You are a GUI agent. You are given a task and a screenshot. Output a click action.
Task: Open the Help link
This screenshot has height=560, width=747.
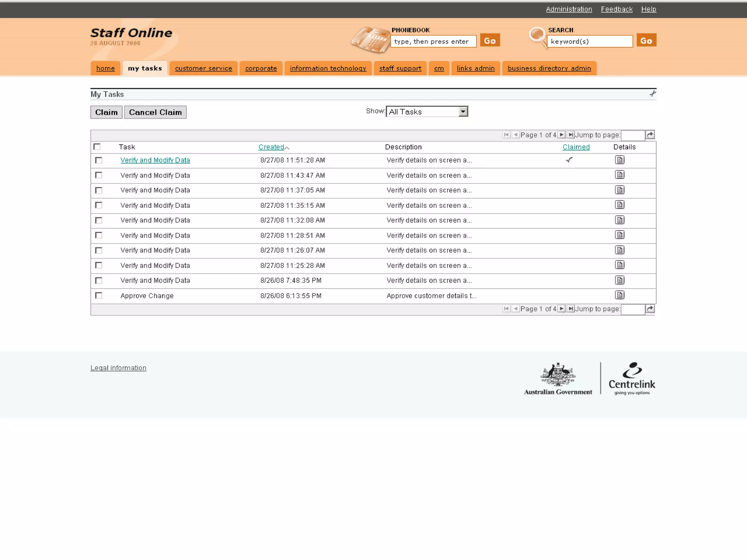click(x=649, y=9)
